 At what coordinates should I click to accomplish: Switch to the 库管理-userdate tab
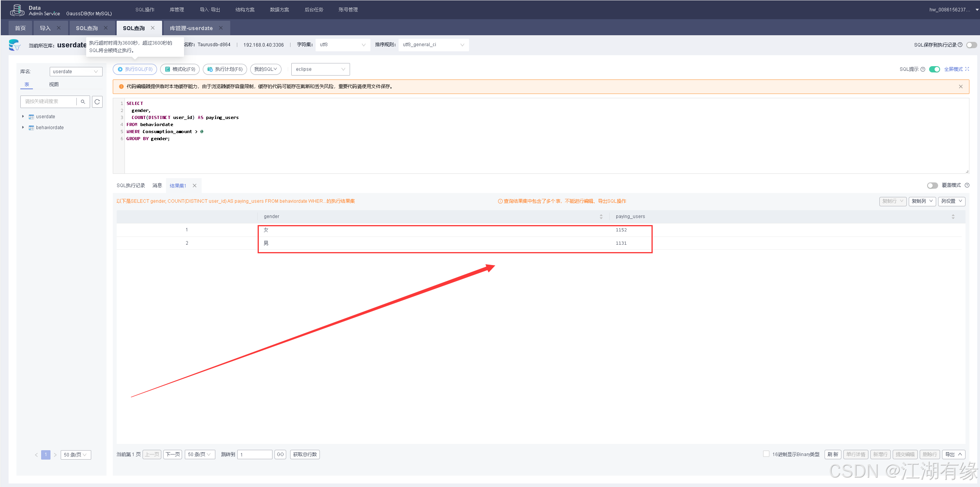[191, 28]
